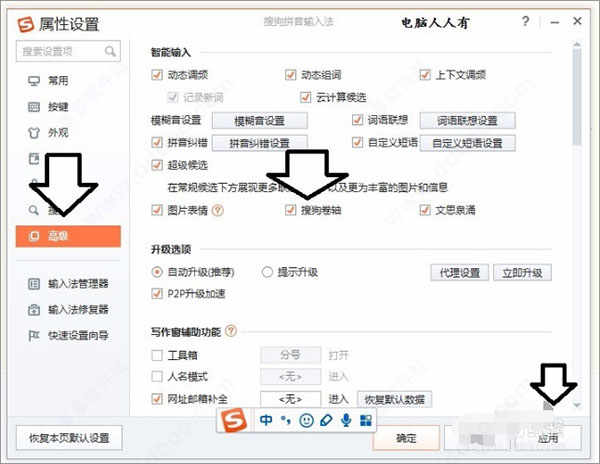Screen dimensions: 600x464
Task: Toggle the 上下文调频 checkbox
Action: [425, 75]
